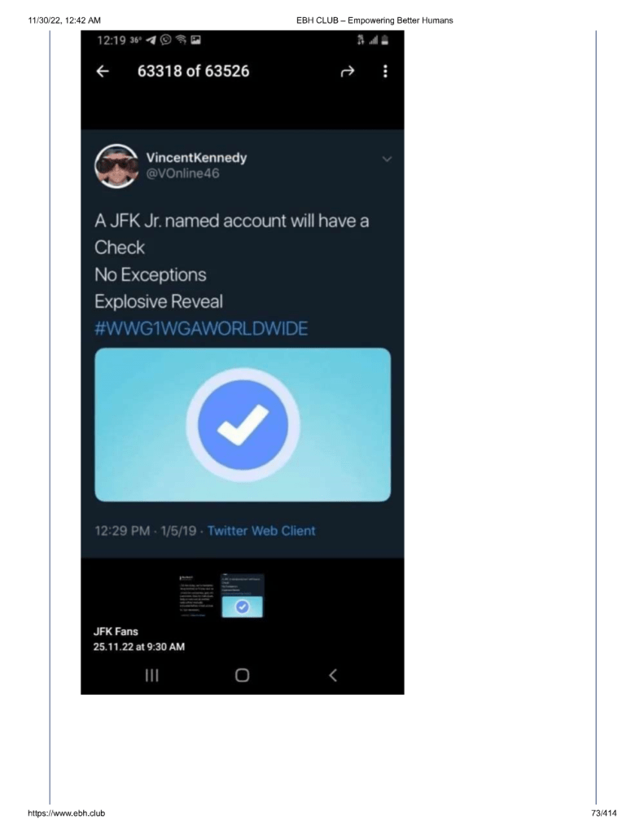Select the left thumbnail in the media strip

click(x=197, y=598)
